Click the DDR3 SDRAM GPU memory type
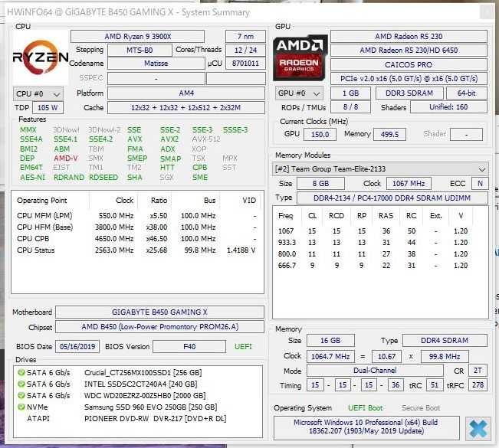This screenshot has width=499, height=448. [409, 93]
